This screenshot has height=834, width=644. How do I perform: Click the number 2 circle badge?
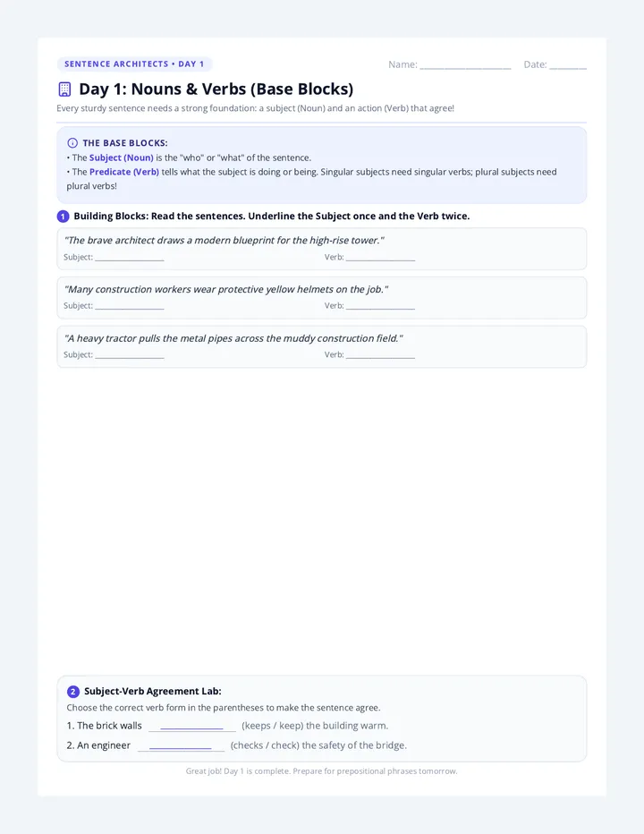(x=72, y=692)
